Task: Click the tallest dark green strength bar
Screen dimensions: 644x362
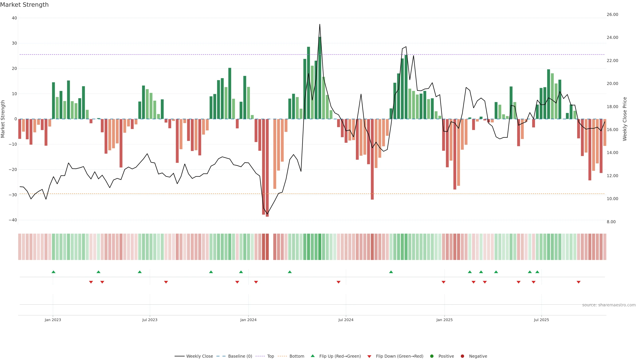Action: [x=320, y=80]
